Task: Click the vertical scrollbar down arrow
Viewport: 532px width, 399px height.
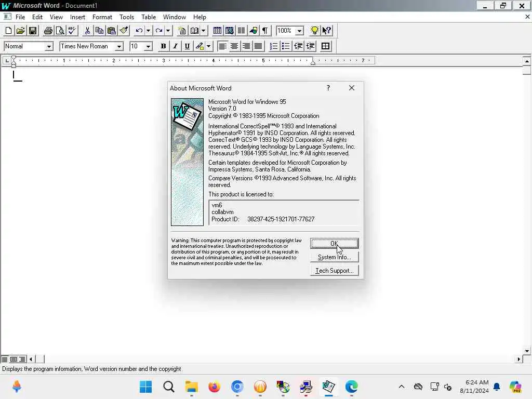Action: pyautogui.click(x=527, y=351)
